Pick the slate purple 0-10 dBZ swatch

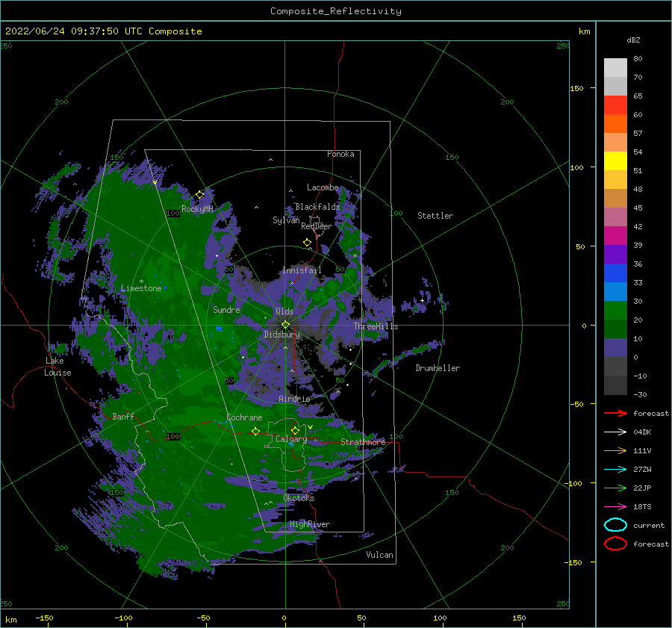tap(615, 348)
